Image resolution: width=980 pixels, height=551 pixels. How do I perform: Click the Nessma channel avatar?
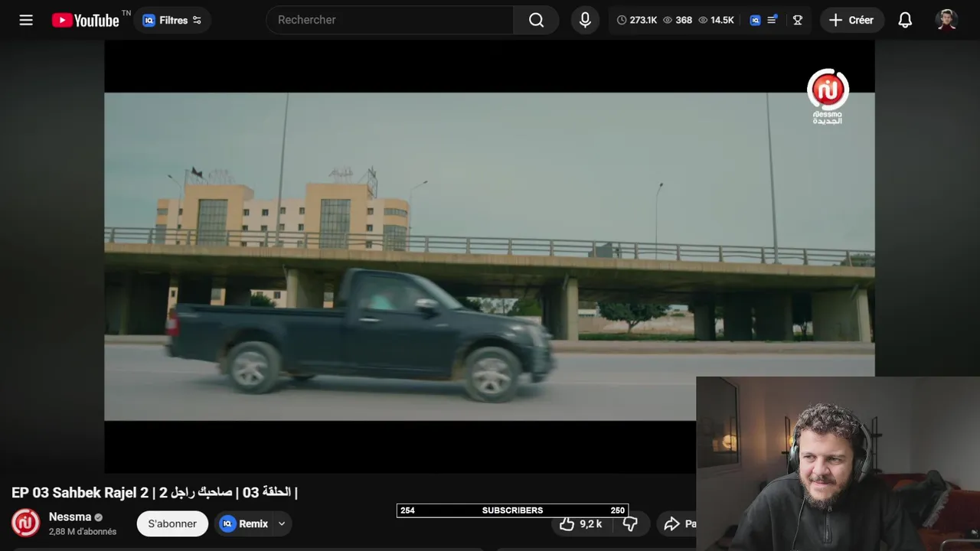(x=25, y=523)
